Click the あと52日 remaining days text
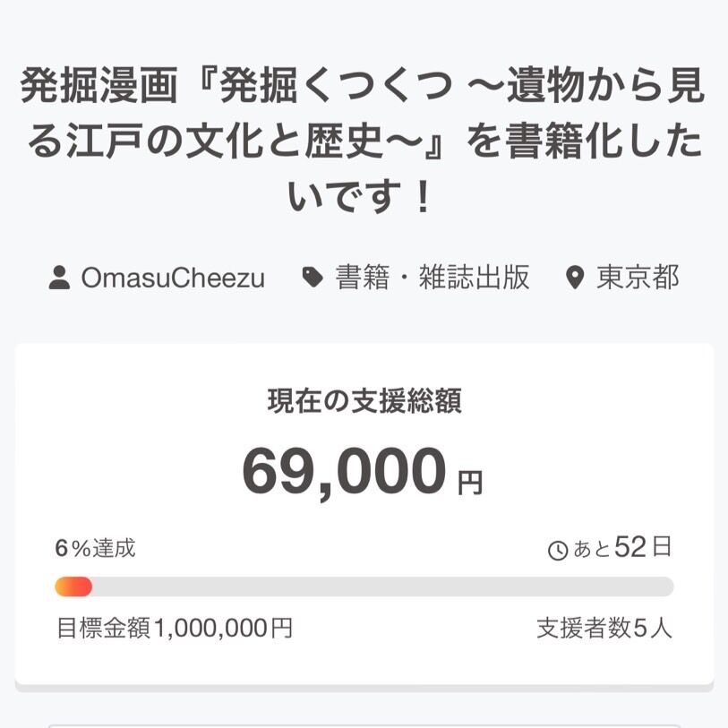 [622, 548]
